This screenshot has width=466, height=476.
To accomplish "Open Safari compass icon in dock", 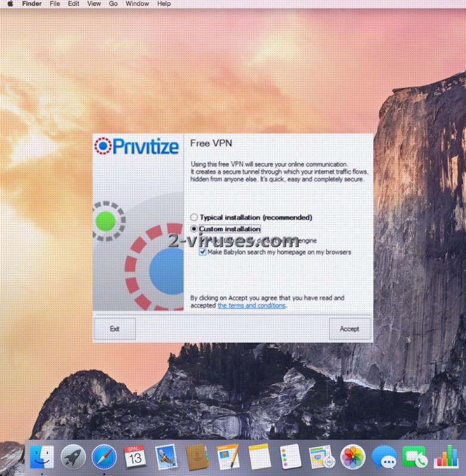I will [x=104, y=457].
